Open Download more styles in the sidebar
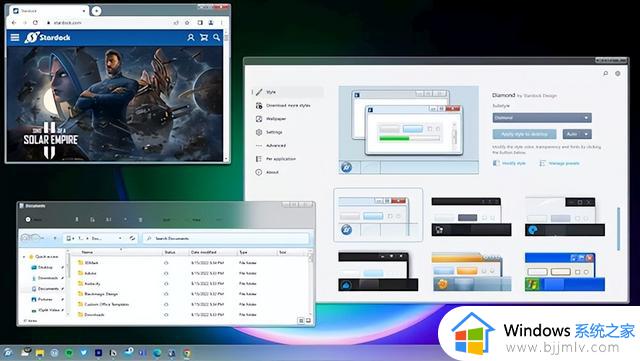Viewport: 640px width, 361px height. pyautogui.click(x=288, y=106)
